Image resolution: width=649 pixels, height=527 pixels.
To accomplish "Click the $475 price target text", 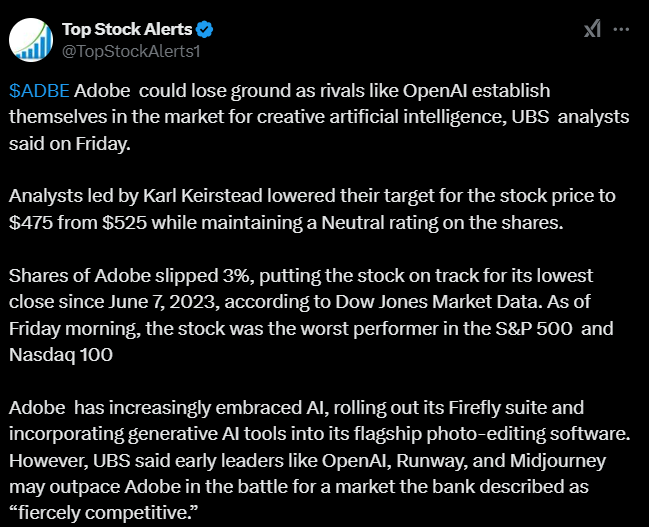I will (31, 222).
